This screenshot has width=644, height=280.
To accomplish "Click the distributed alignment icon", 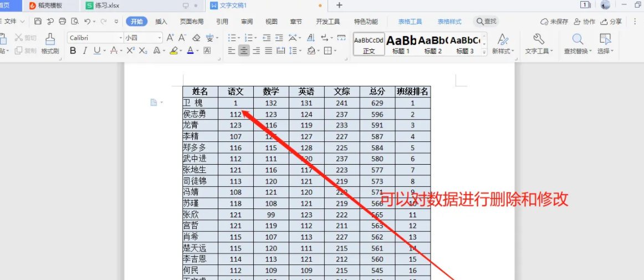I will pyautogui.click(x=281, y=50).
